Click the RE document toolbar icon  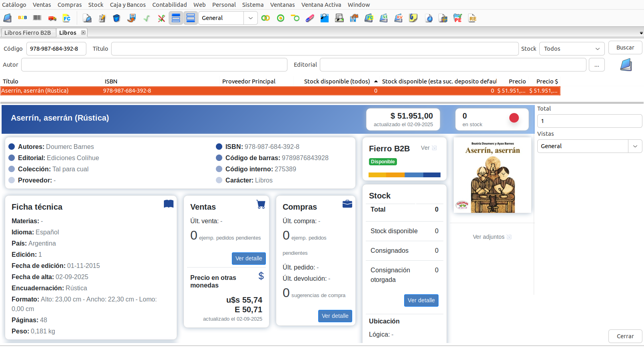[x=473, y=18]
